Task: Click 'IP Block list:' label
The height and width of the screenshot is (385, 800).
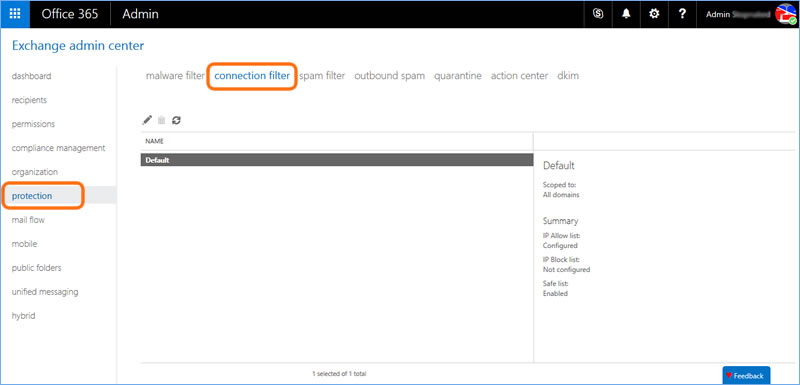Action: coord(561,260)
